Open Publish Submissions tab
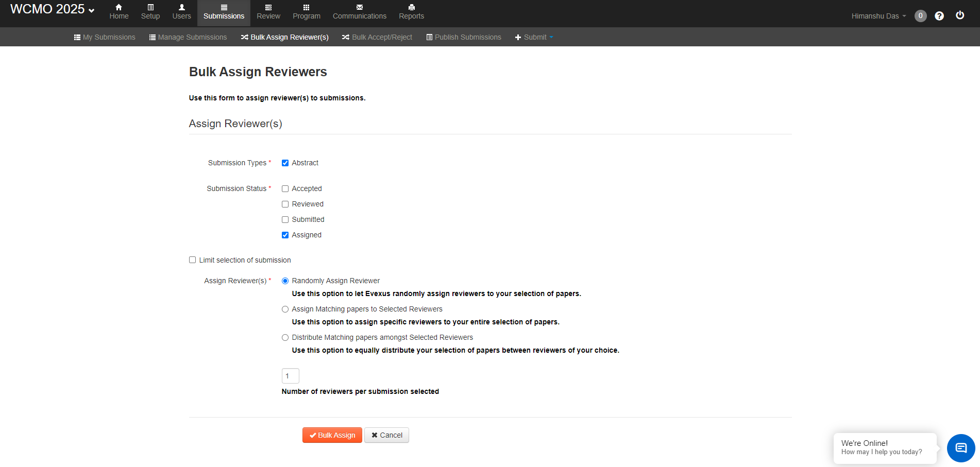 [464, 37]
